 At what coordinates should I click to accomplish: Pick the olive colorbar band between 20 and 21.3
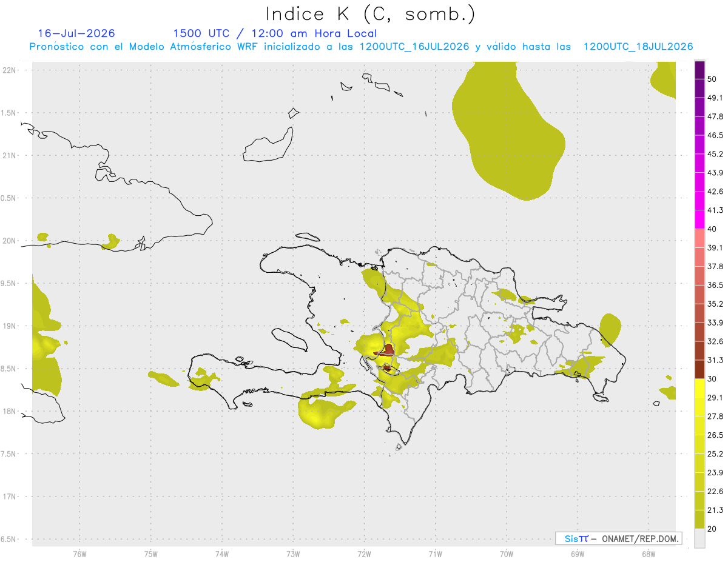[699, 519]
